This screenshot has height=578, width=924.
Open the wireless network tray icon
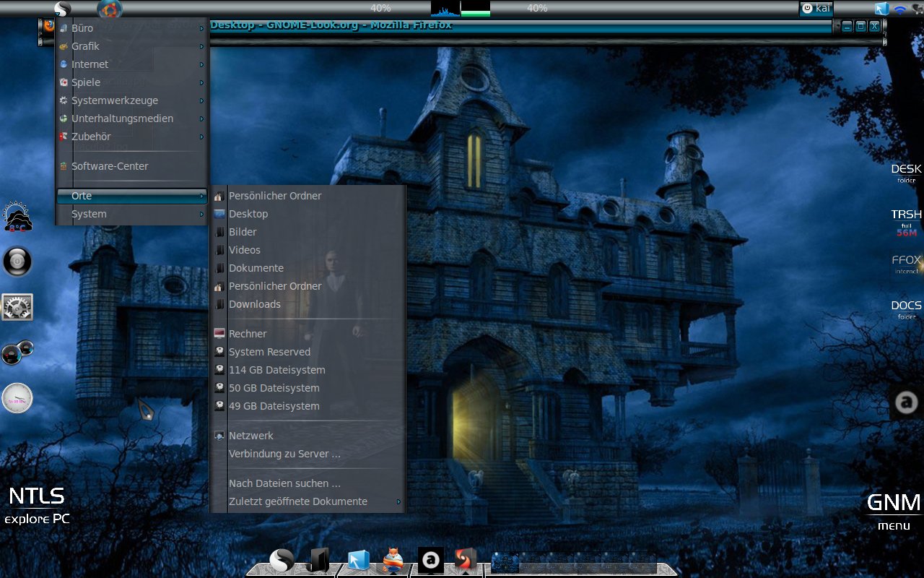900,9
